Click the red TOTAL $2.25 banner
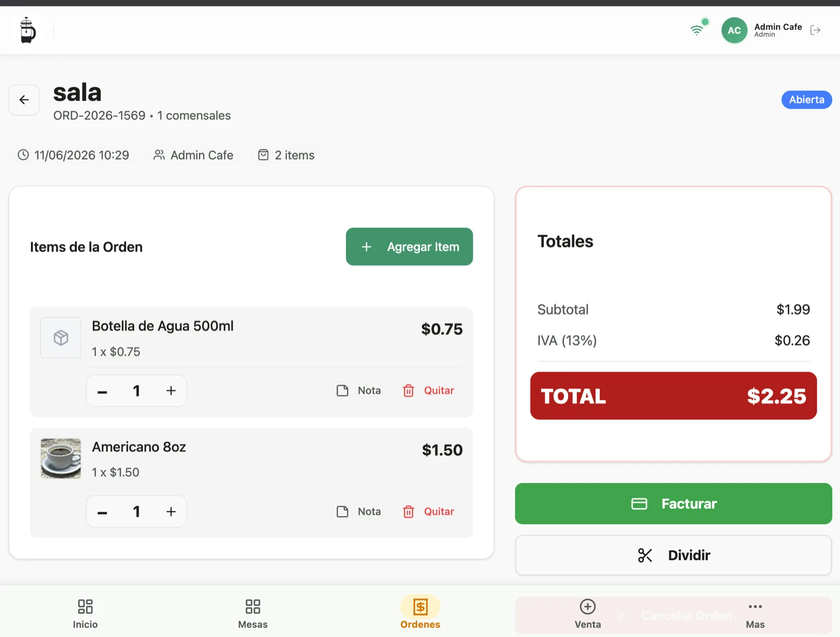The image size is (840, 637). pos(673,396)
